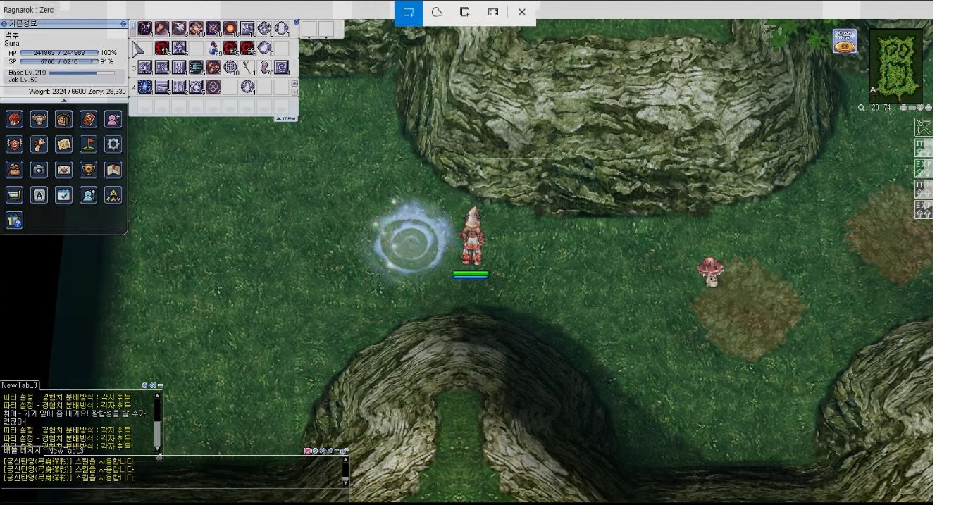Select the battle message chat tab
Screen dimensions: 980x505
21,451
